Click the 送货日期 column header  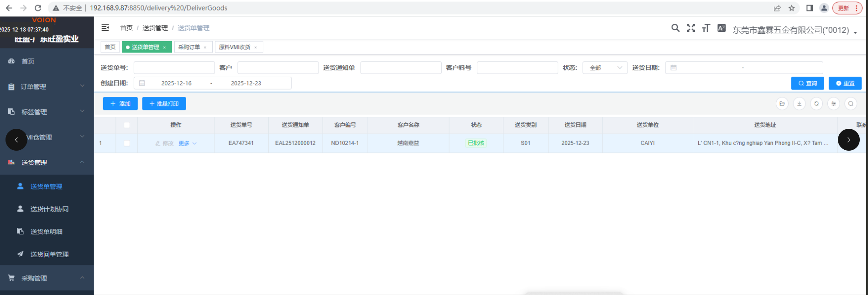pos(575,125)
